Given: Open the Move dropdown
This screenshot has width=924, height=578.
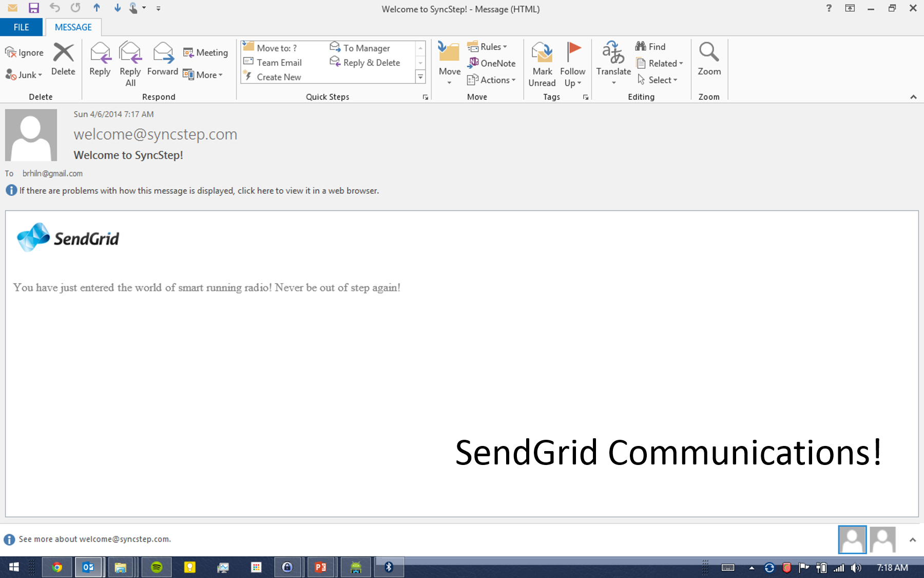Looking at the screenshot, I should click(x=449, y=64).
